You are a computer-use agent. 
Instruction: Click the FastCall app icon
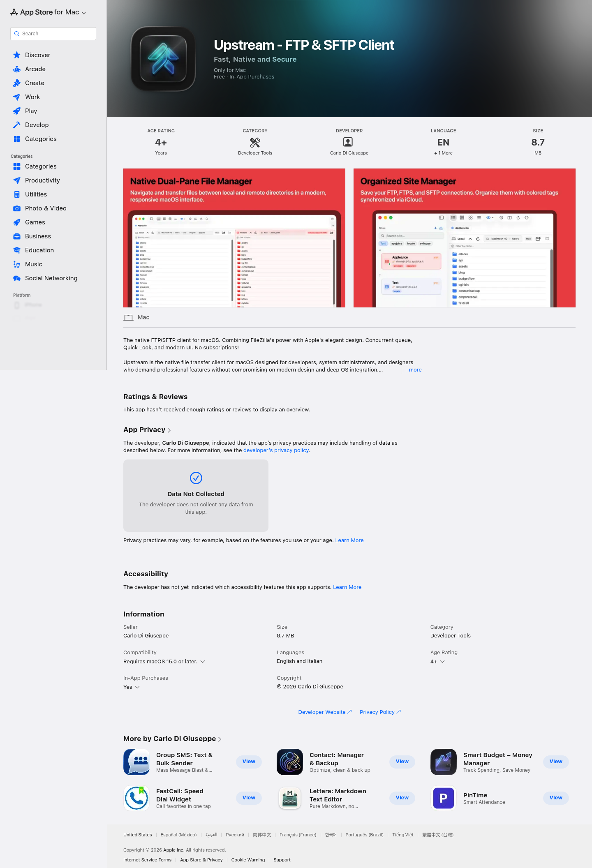(x=136, y=798)
